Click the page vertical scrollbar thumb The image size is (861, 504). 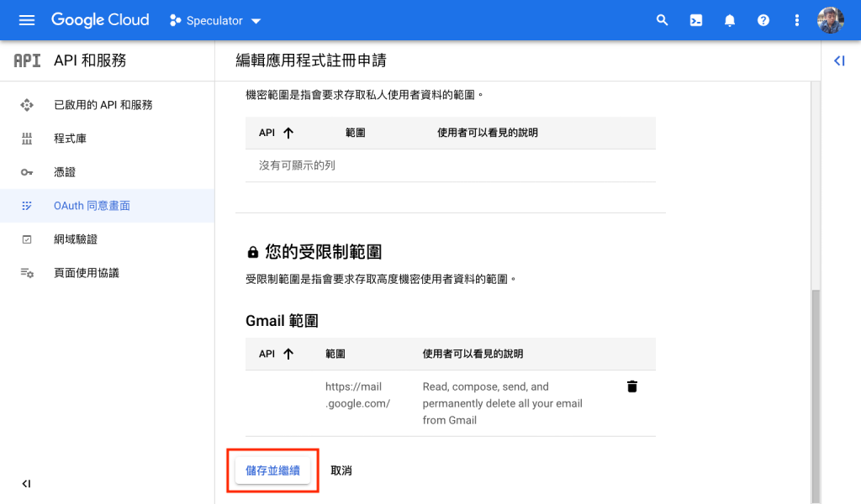[x=816, y=395]
